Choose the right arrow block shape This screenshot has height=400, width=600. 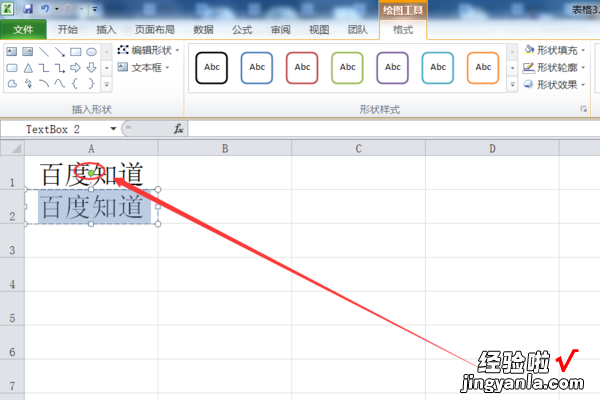coord(76,68)
